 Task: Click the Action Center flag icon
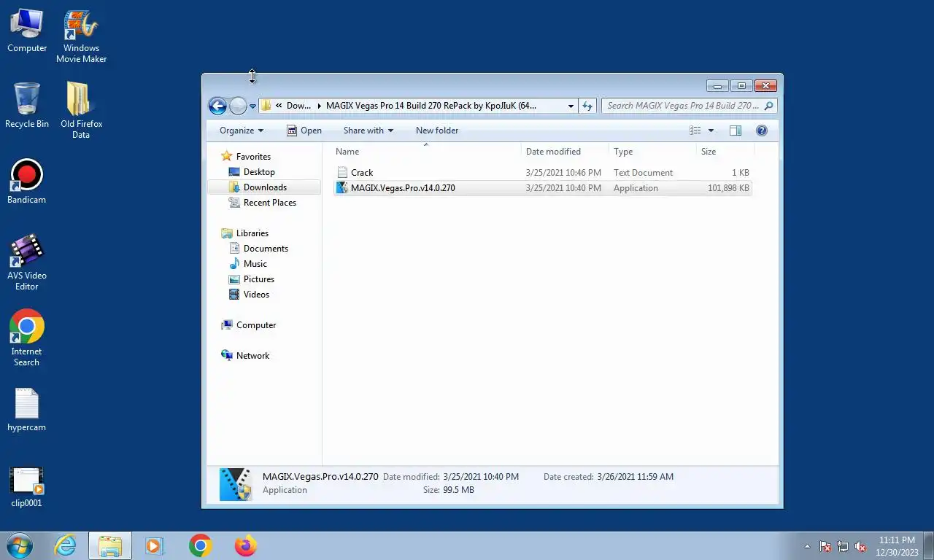coord(825,546)
